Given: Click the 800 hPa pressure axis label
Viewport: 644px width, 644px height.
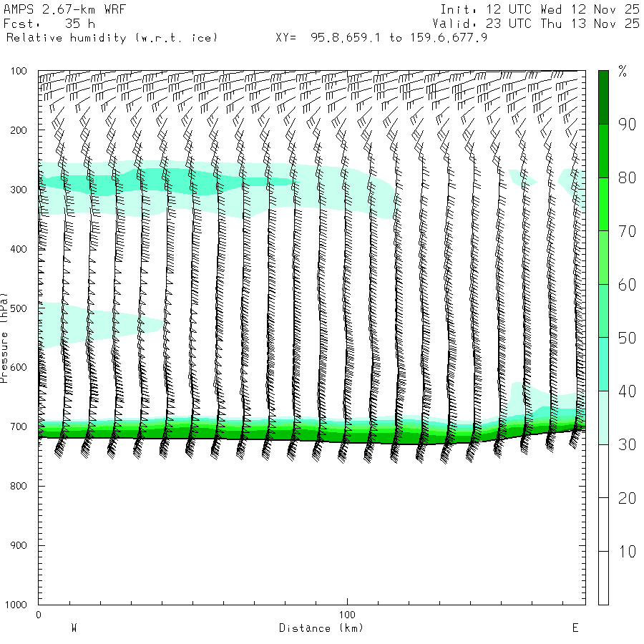Looking at the screenshot, I should click(19, 486).
